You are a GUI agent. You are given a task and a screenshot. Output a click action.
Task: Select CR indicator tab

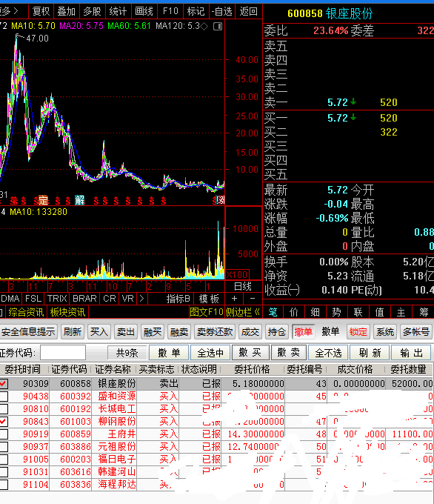[x=109, y=299]
